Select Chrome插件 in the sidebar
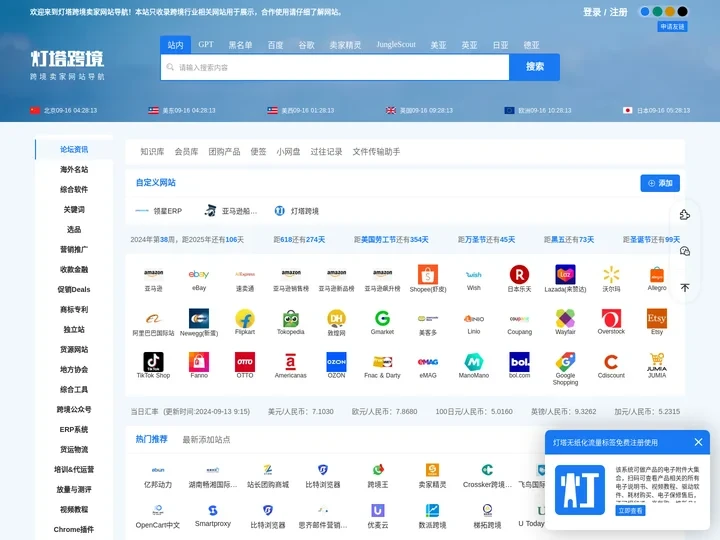The height and width of the screenshot is (540, 720). pos(74,529)
